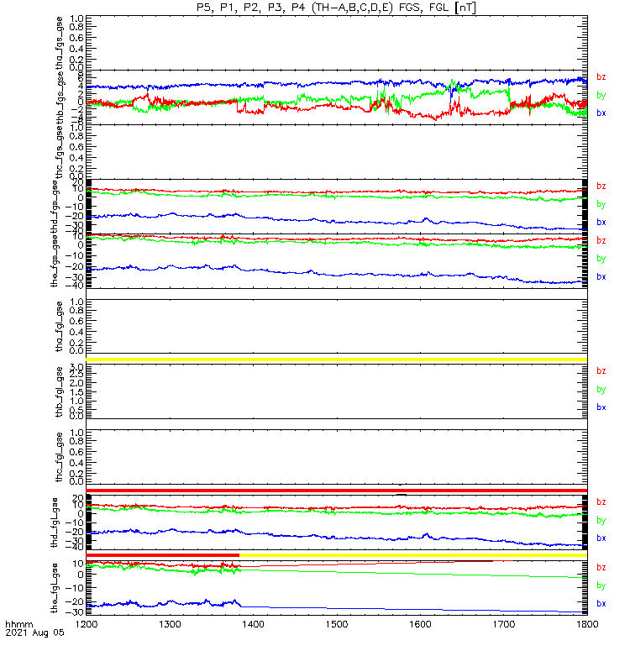Viewport: 630px width, 672px height.
Task: Choose the bx legend of thb_fgl_gse panel
Action: pos(601,407)
